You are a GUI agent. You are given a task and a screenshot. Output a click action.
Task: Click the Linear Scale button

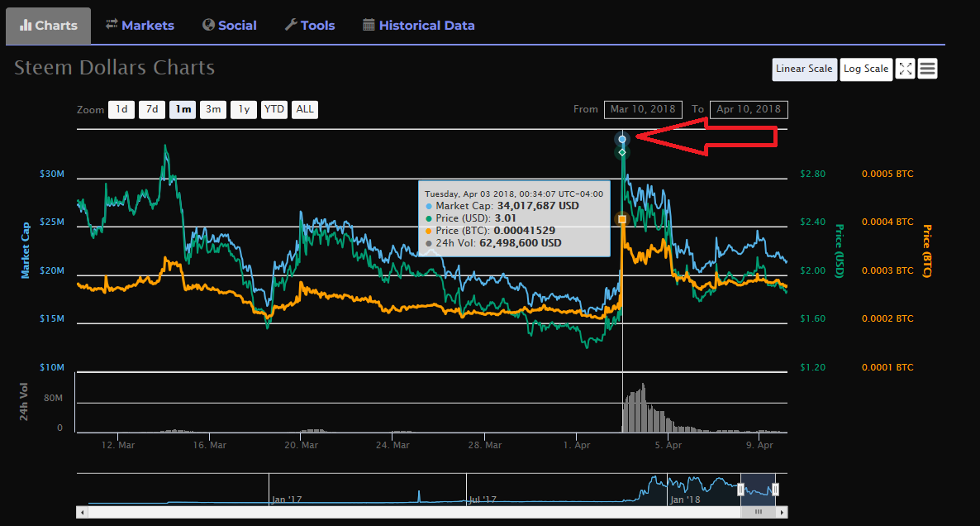pyautogui.click(x=804, y=69)
